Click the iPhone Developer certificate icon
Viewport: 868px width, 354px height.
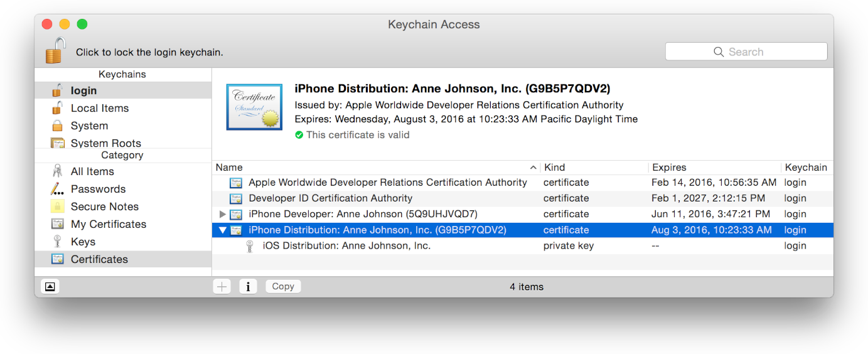[x=236, y=215]
